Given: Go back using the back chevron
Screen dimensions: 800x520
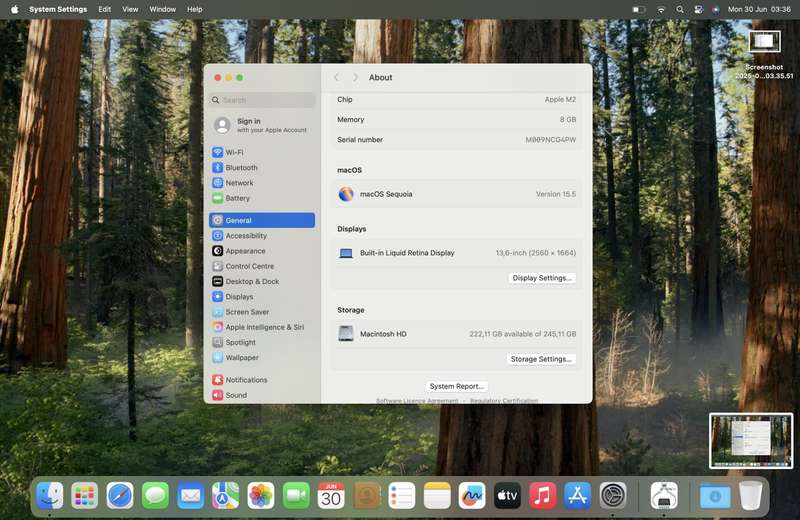Looking at the screenshot, I should [x=336, y=77].
